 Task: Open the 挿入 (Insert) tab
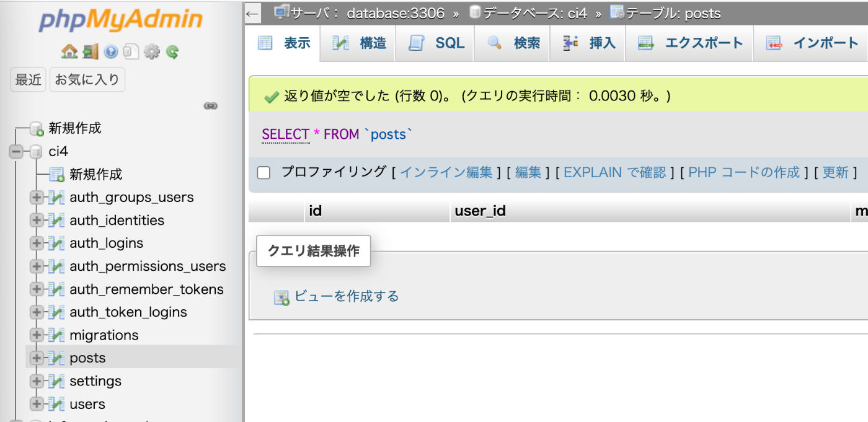[588, 43]
